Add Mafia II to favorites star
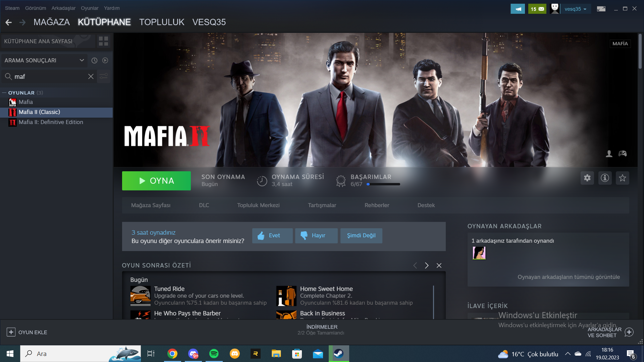This screenshot has height=362, width=644. tap(623, 178)
